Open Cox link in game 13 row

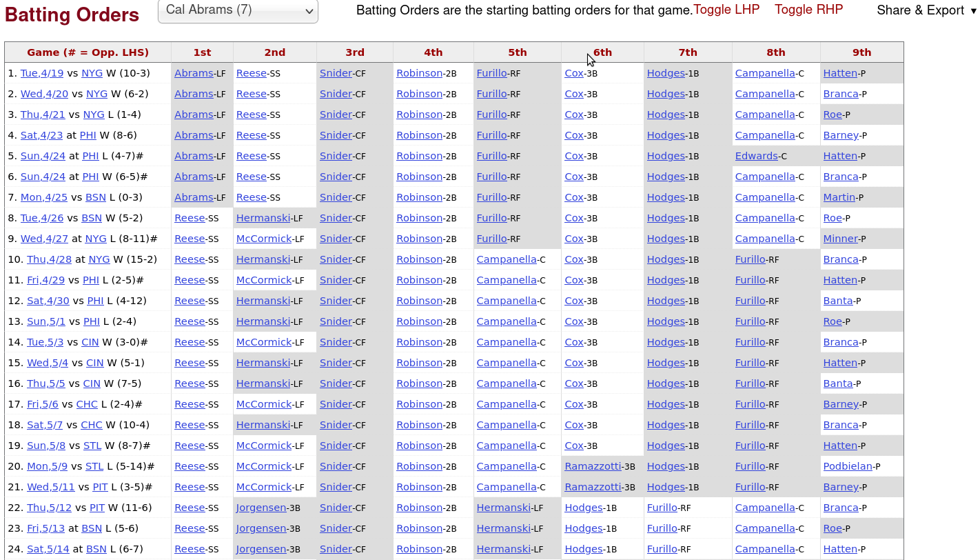coord(574,321)
